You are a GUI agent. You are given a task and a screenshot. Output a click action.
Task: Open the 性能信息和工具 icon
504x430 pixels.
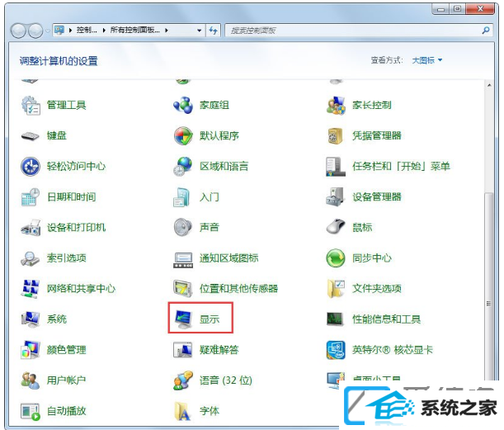click(336, 319)
